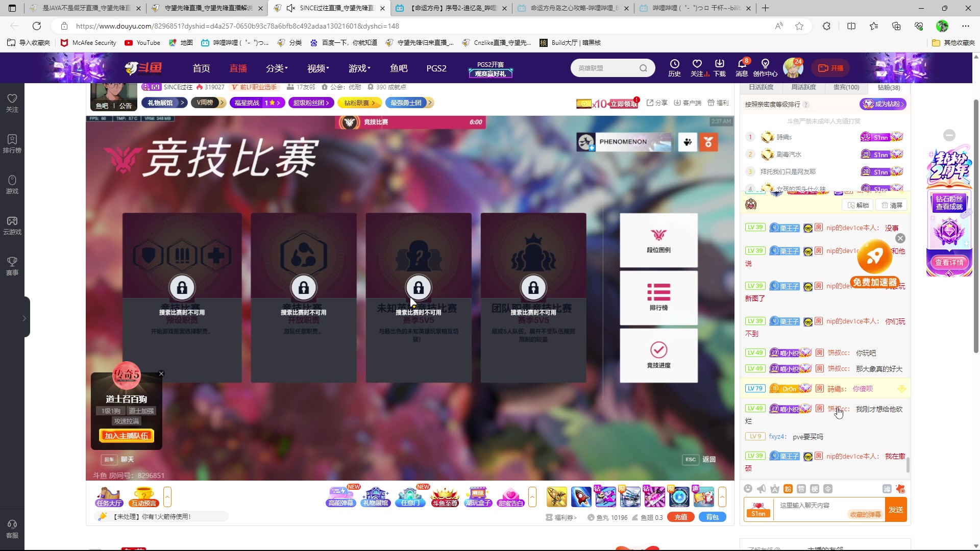Expand the 分类 dropdown in the navigation bar
The image size is (980, 551).
tap(277, 68)
